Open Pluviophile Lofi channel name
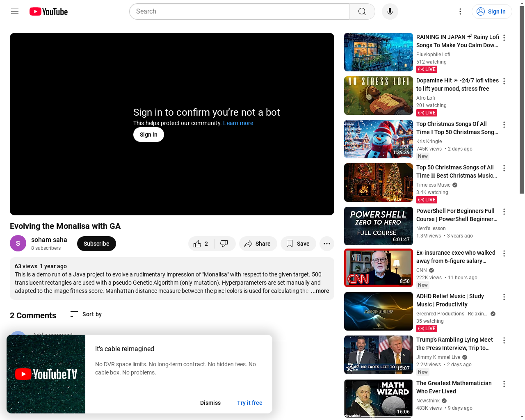 433,55
